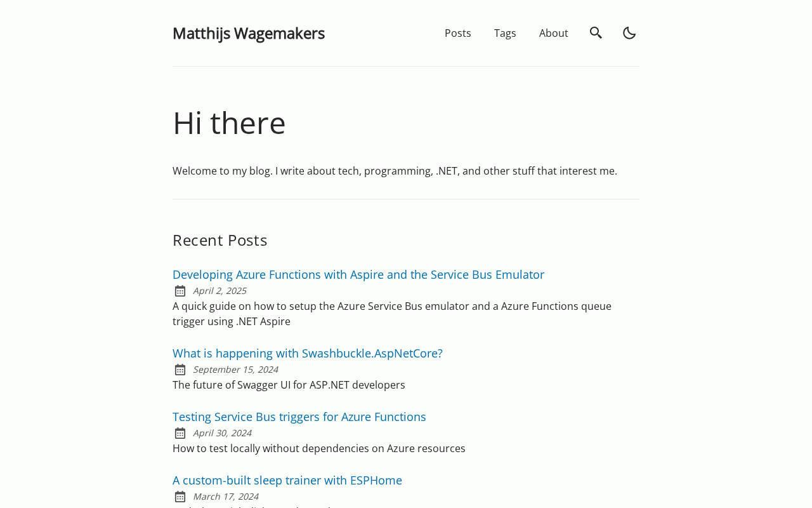Screen dimensions: 812x508
Task: Click the September 15, 2024 date text
Action: coord(235,370)
